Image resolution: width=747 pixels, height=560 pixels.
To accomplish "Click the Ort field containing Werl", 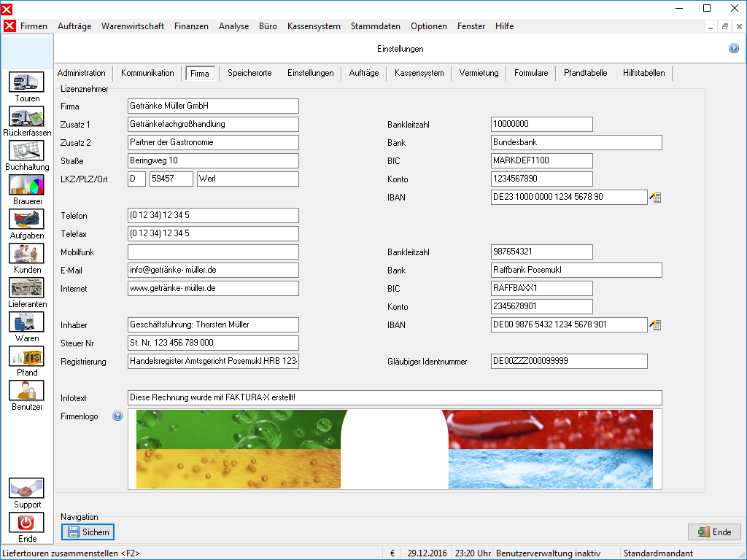I will (x=248, y=179).
